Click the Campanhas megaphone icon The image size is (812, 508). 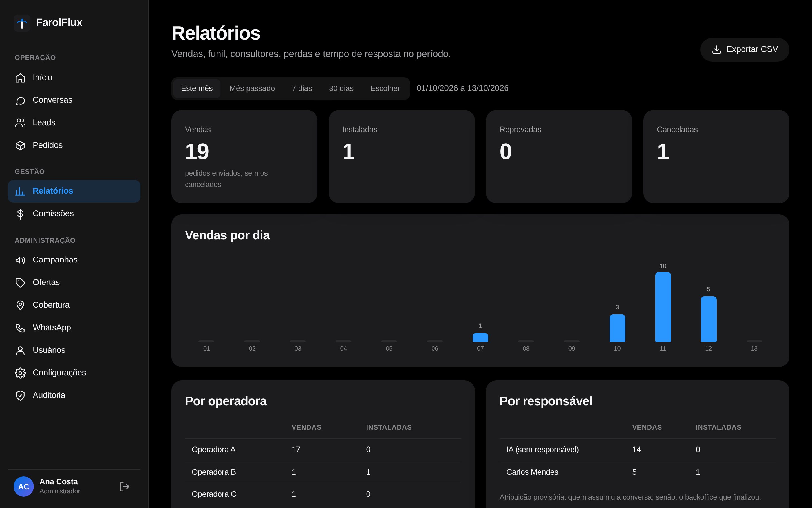20,260
